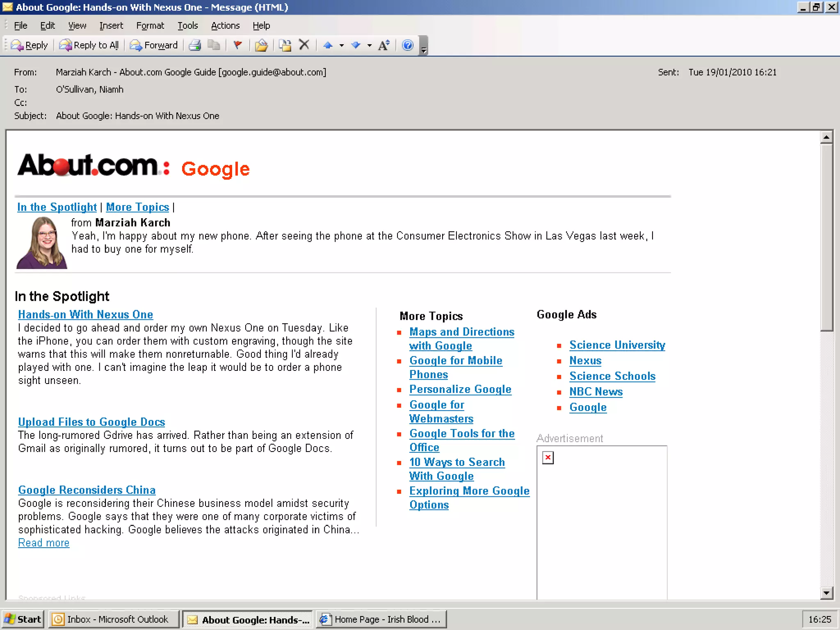Click the Font Size icon
Screen dimensions: 840x630
tap(384, 45)
